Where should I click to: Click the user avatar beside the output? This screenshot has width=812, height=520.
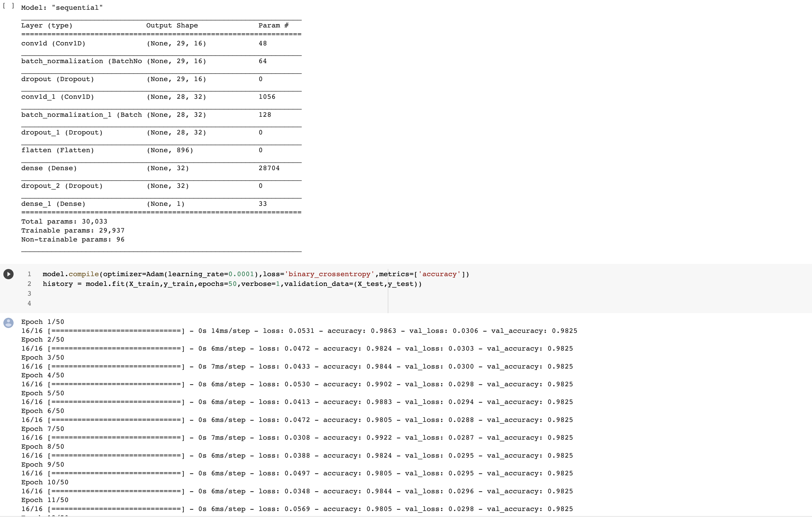[x=8, y=323]
